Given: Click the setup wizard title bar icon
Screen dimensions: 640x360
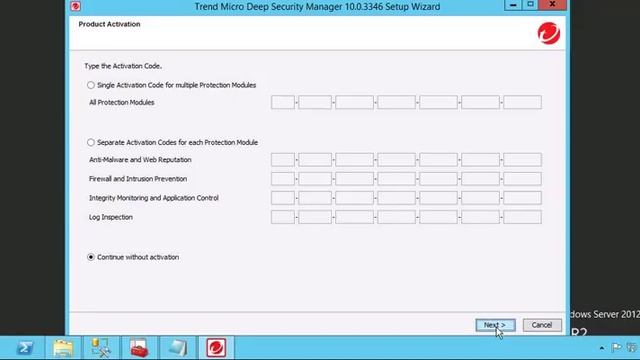Looking at the screenshot, I should [x=76, y=6].
